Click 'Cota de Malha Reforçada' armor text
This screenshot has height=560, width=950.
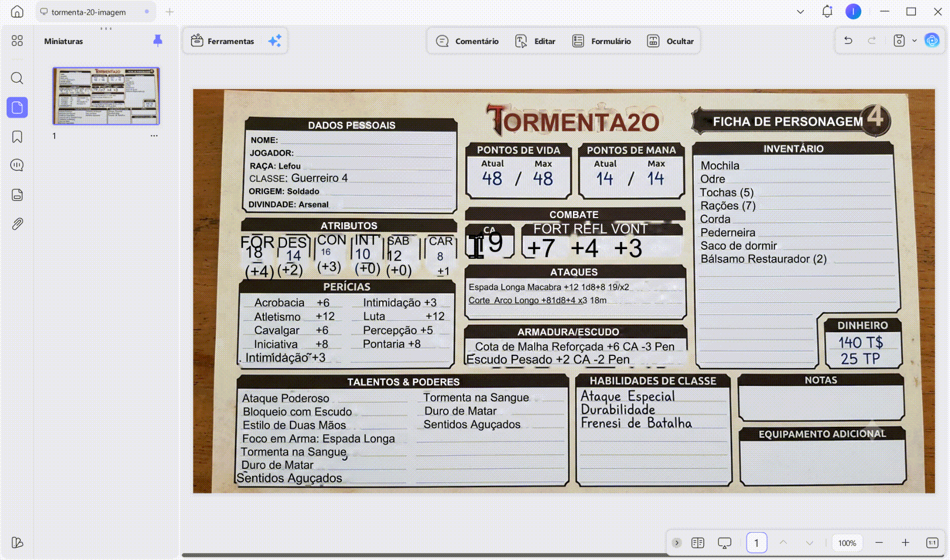[x=539, y=347]
